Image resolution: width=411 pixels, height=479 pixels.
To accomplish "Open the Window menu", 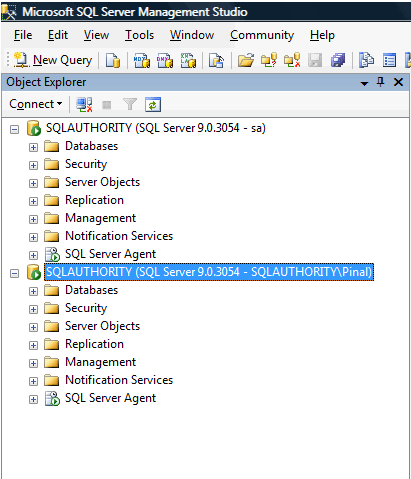I will pyautogui.click(x=192, y=35).
